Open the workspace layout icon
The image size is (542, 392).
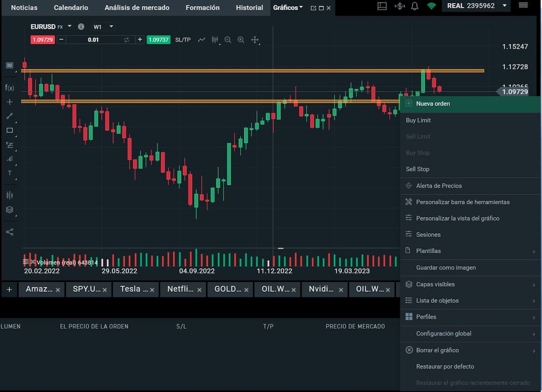click(382, 6)
